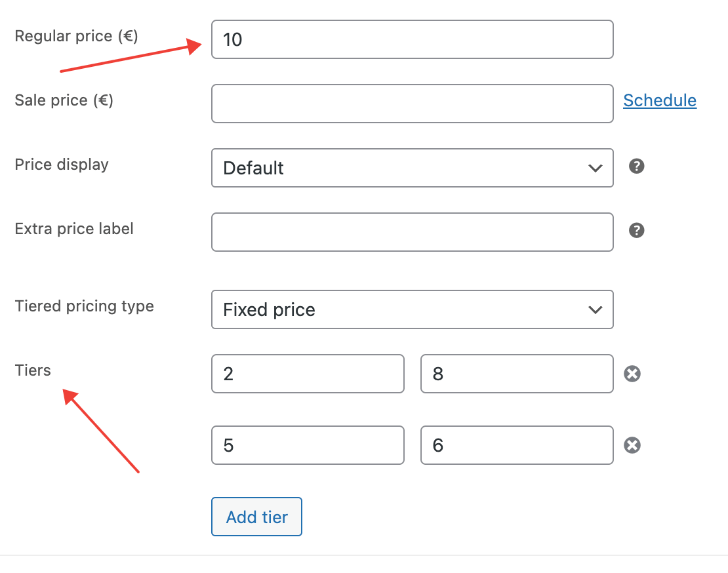Click the second tier price field showing 6

point(516,446)
